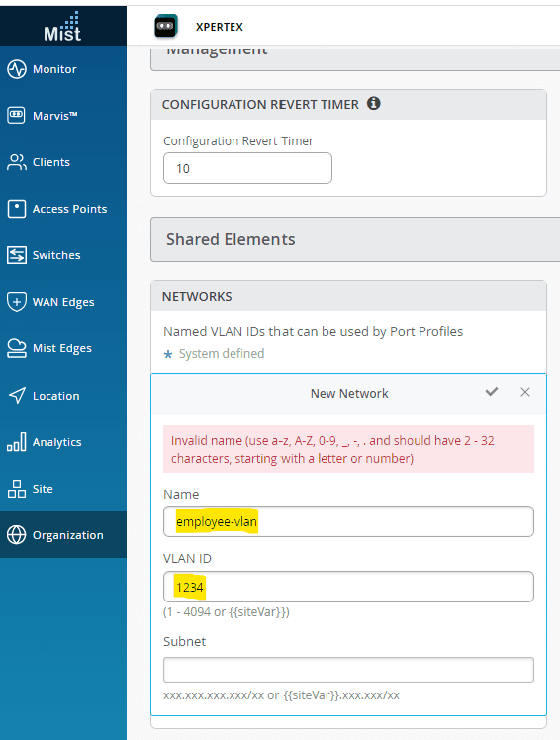The width and height of the screenshot is (560, 740).
Task: Click the WAN Edges shield icon
Action: [17, 302]
